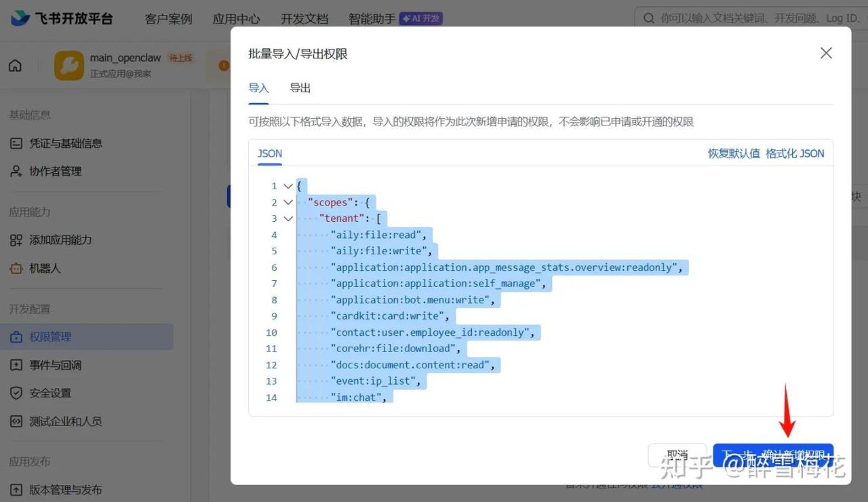The image size is (868, 502).
Task: Click the search magnifier icon
Action: (649, 18)
